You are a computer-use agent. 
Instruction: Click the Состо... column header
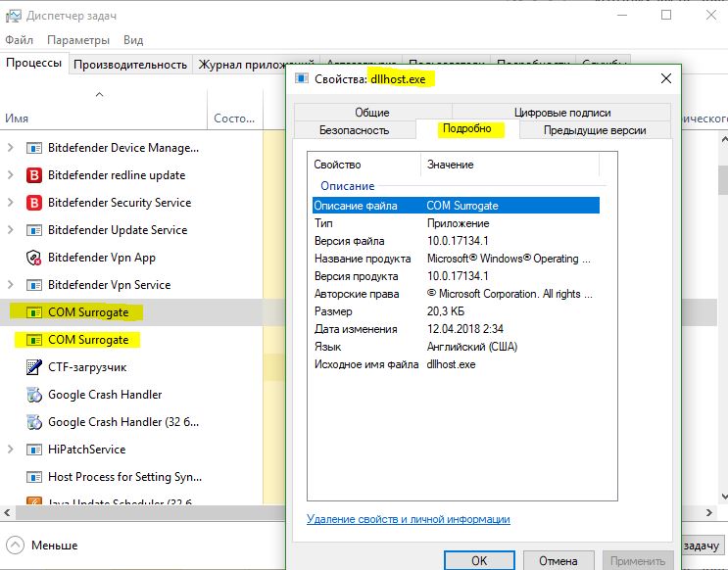(234, 119)
